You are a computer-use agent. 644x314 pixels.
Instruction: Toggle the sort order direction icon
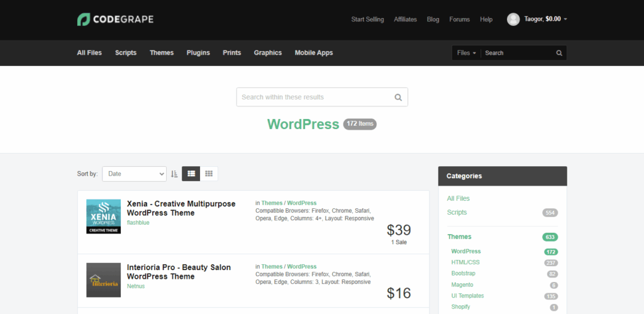[x=174, y=174]
